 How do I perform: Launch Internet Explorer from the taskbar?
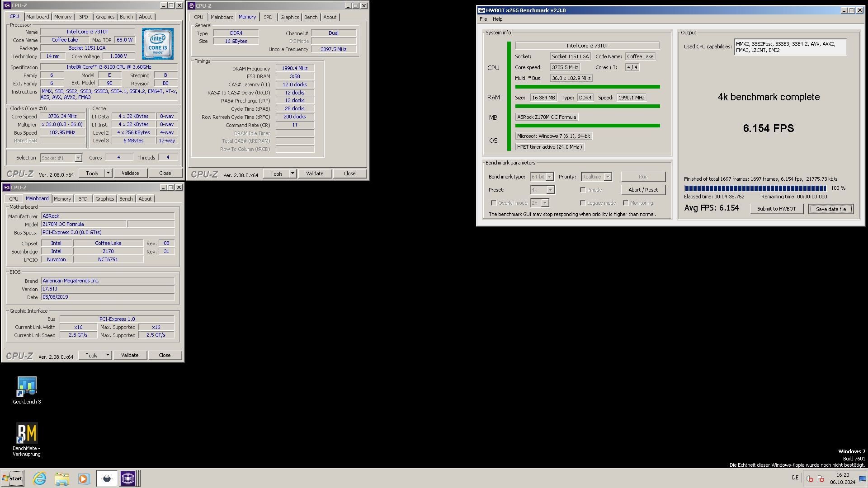click(x=40, y=479)
